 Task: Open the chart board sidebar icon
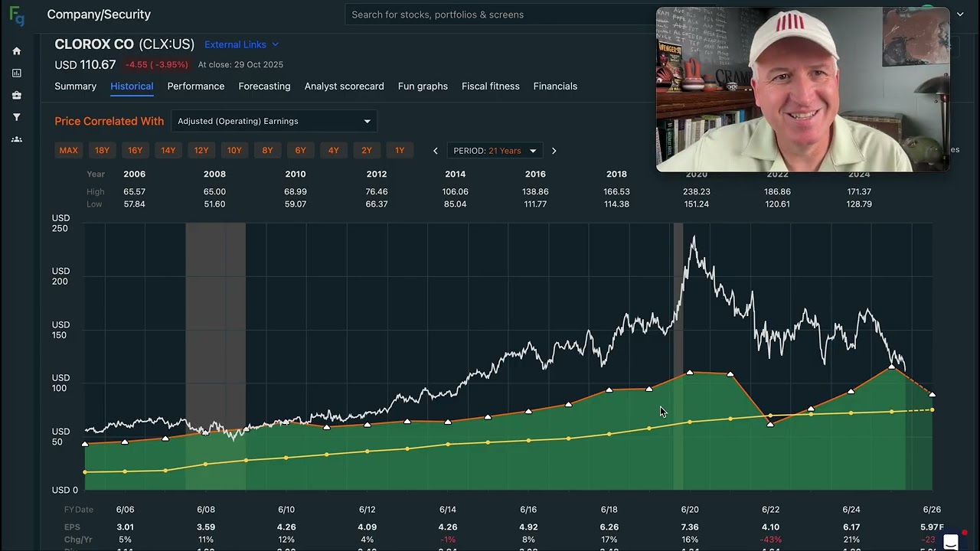[16, 73]
